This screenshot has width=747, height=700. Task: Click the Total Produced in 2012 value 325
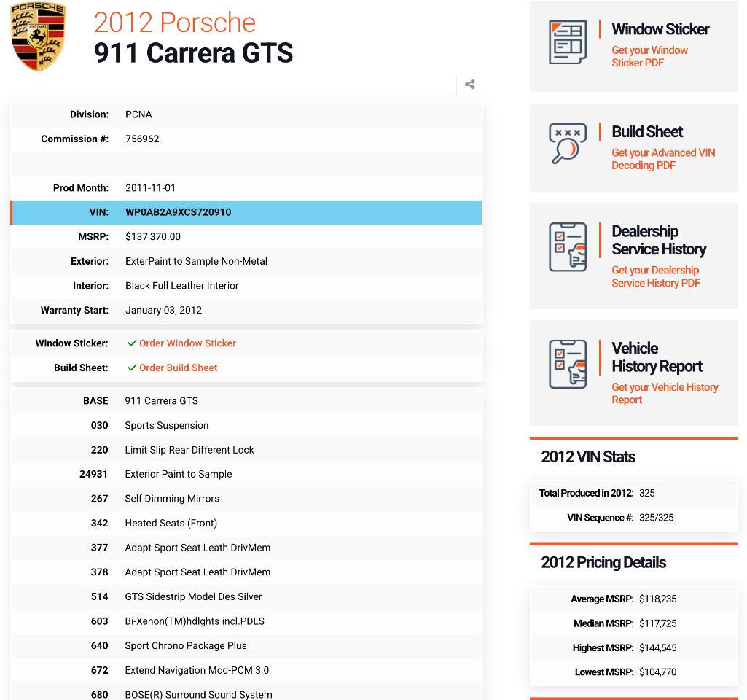(x=647, y=493)
